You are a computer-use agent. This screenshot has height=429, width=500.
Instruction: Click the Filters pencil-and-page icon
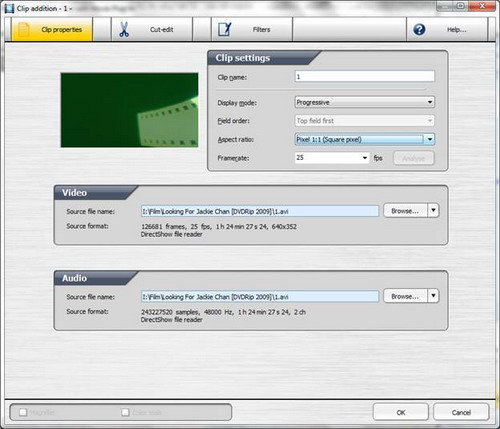224,29
